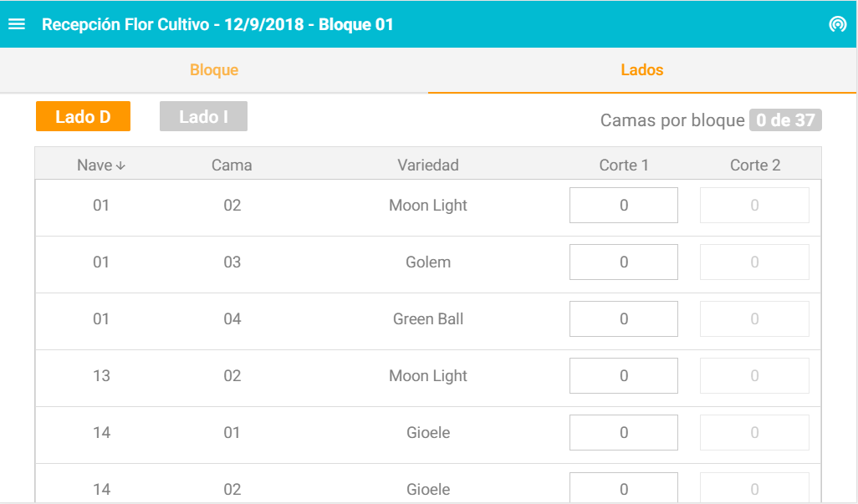Toggle the Lado I side button

click(x=203, y=117)
